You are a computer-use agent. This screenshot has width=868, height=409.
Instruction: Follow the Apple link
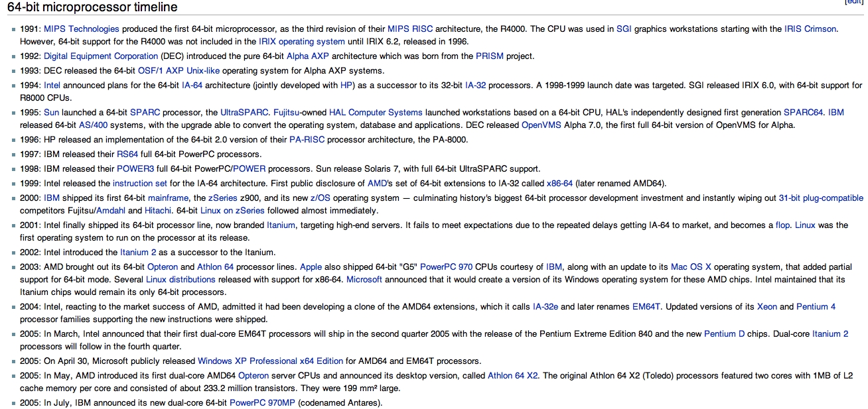click(311, 267)
